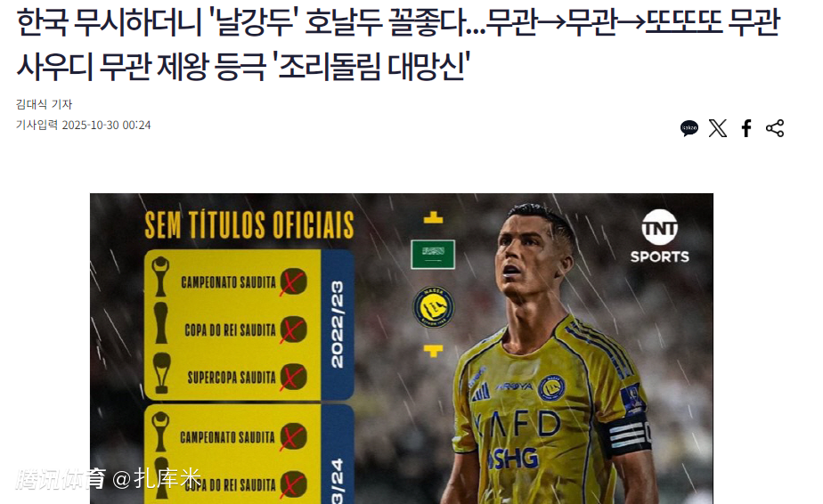Viewport: 823px width, 504px height.
Task: Share the article on X (Twitter)
Action: 718,128
